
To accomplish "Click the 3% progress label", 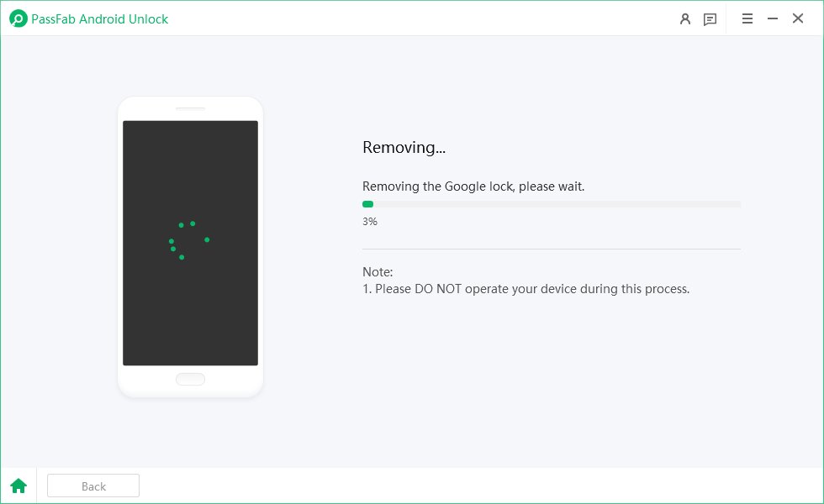I will coord(370,221).
